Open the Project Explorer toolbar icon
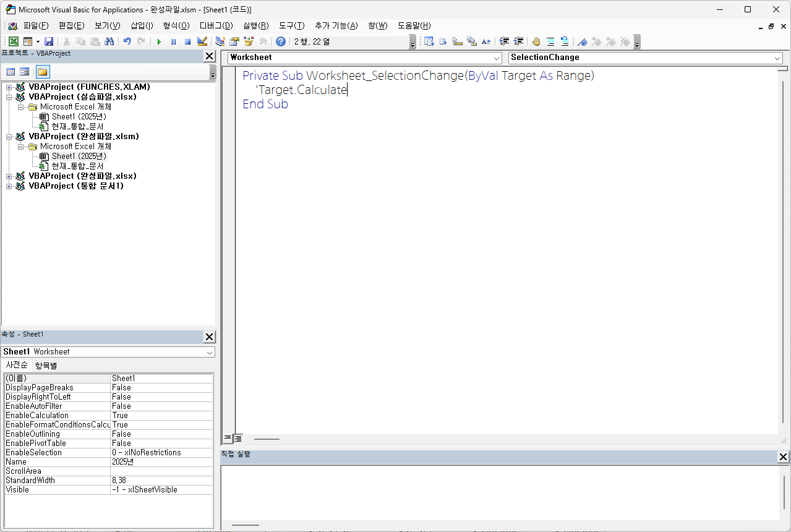 pos(220,41)
